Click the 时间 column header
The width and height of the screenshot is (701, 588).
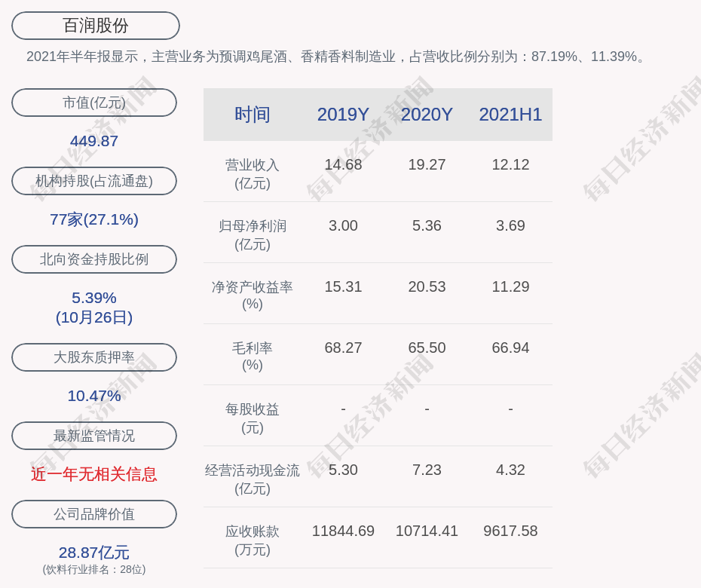253,115
